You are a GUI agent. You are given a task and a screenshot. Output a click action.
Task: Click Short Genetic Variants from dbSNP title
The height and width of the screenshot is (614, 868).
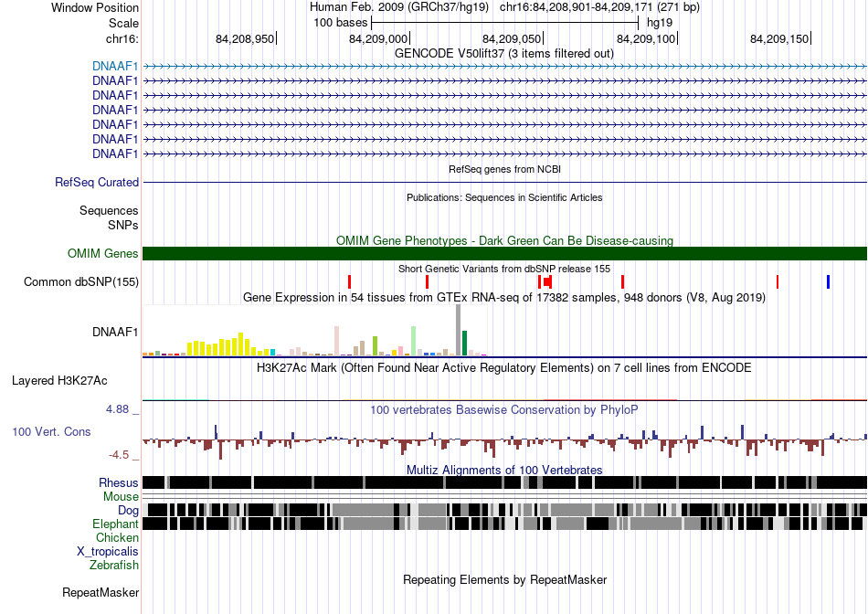[504, 269]
